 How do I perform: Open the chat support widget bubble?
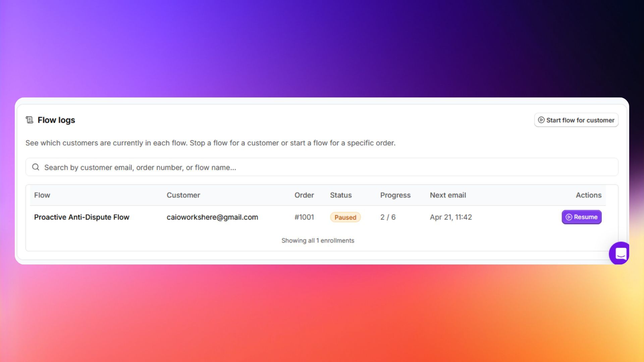pos(619,253)
